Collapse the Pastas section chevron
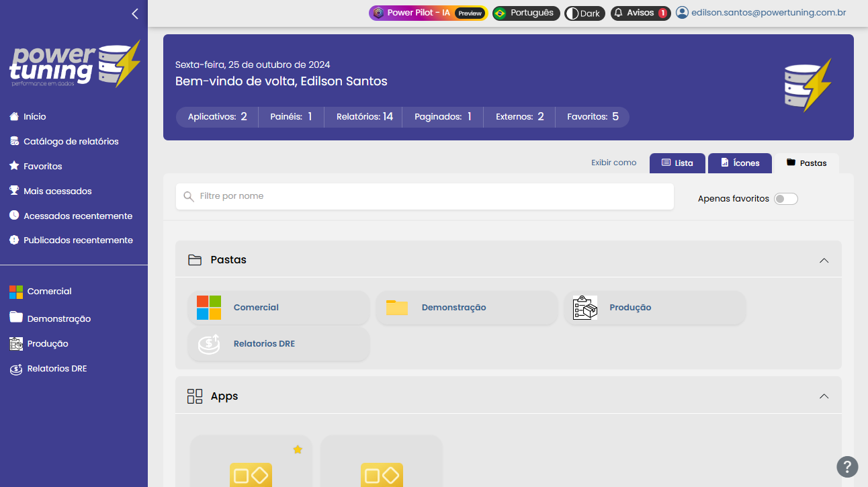The width and height of the screenshot is (868, 487). pos(824,260)
